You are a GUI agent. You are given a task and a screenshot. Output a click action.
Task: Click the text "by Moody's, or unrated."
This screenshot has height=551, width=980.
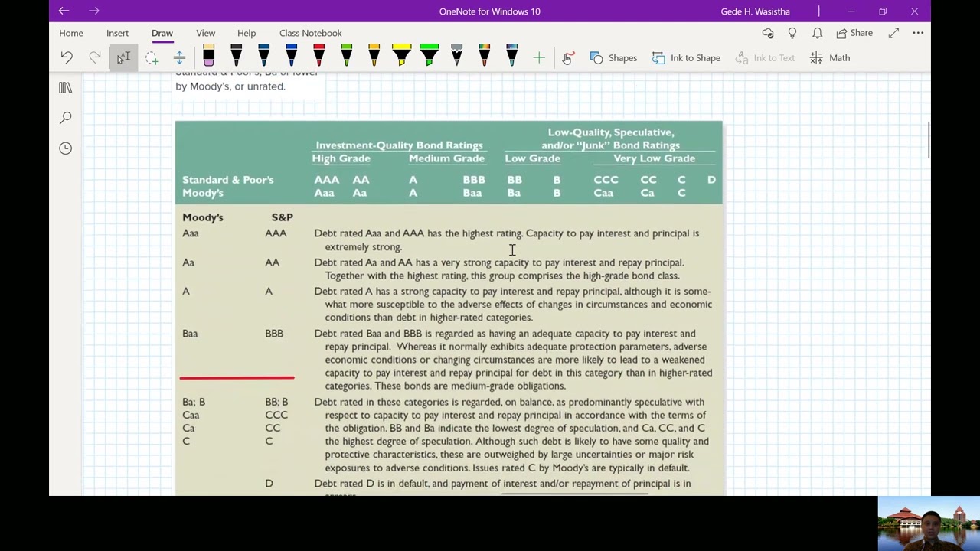[230, 86]
